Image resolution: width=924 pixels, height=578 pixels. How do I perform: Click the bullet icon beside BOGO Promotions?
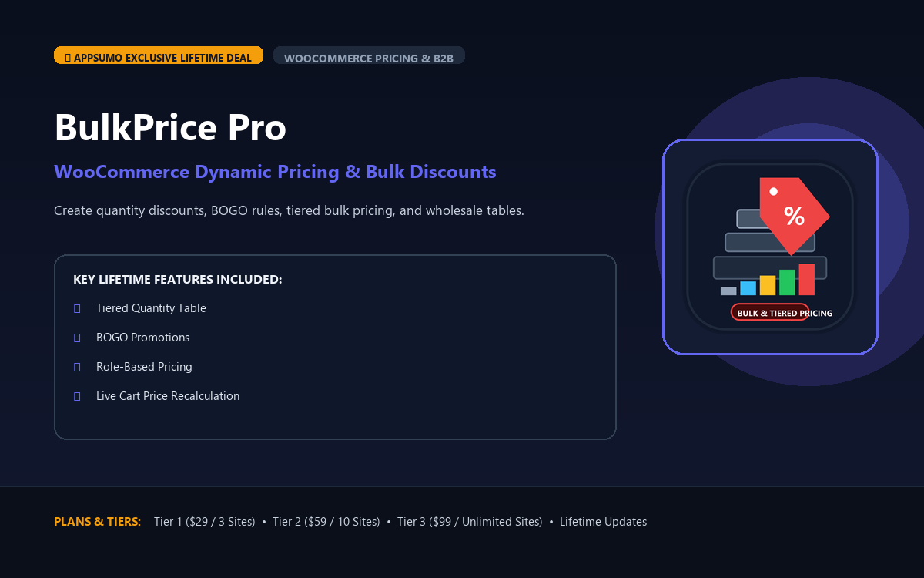pos(77,338)
